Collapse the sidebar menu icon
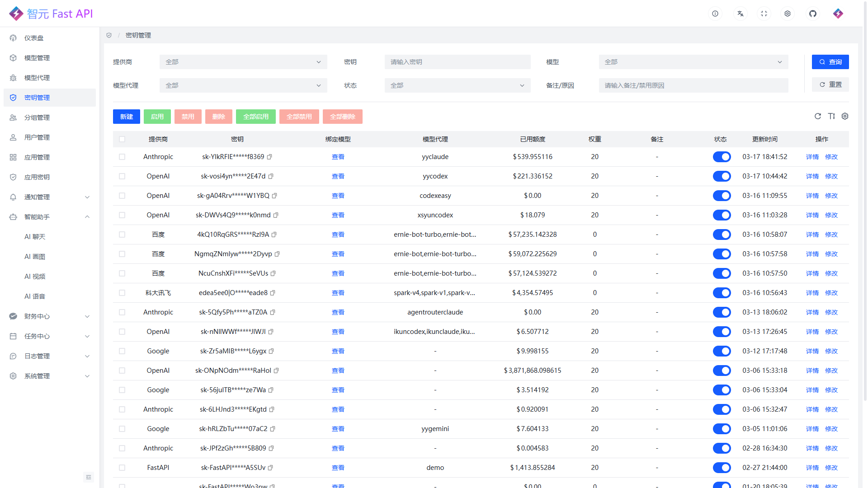The width and height of the screenshot is (868, 488). [89, 477]
